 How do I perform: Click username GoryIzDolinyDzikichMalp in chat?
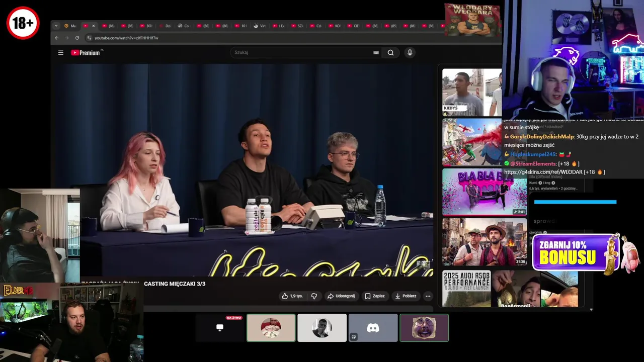pyautogui.click(x=542, y=137)
